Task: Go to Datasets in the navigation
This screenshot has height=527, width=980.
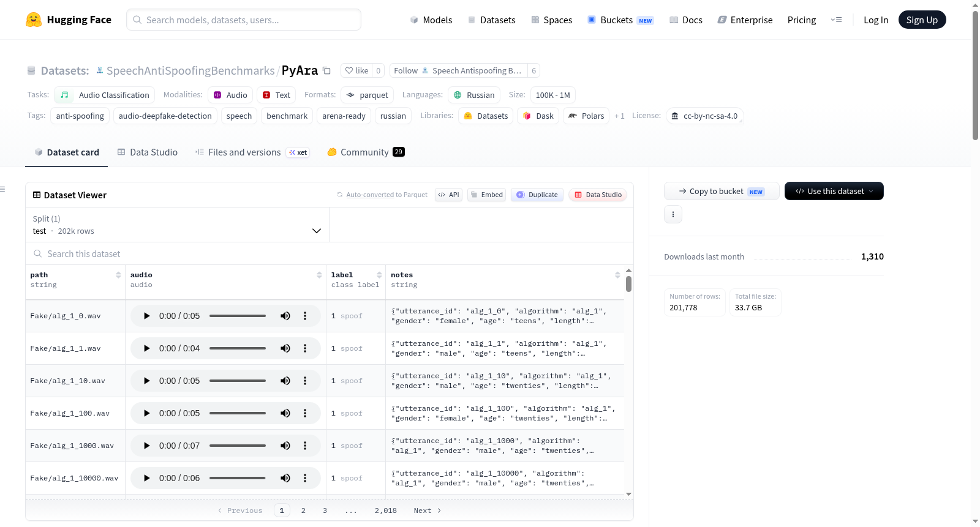Action: 491,20
